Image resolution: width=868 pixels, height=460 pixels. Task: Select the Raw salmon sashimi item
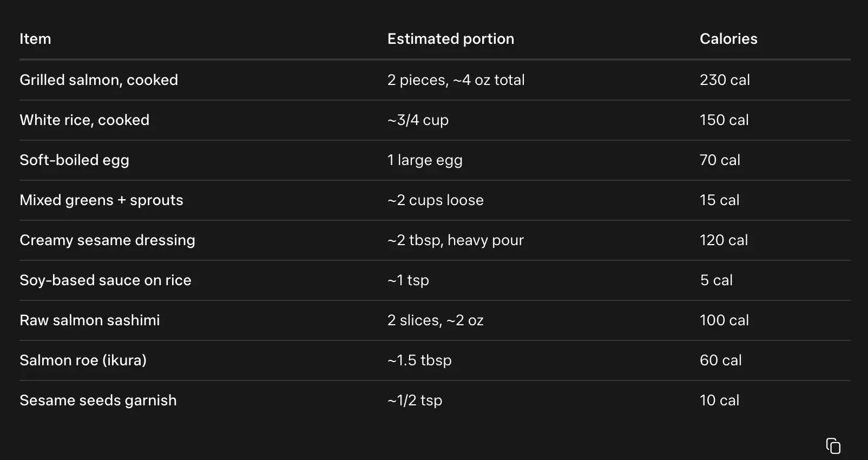pyautogui.click(x=89, y=320)
